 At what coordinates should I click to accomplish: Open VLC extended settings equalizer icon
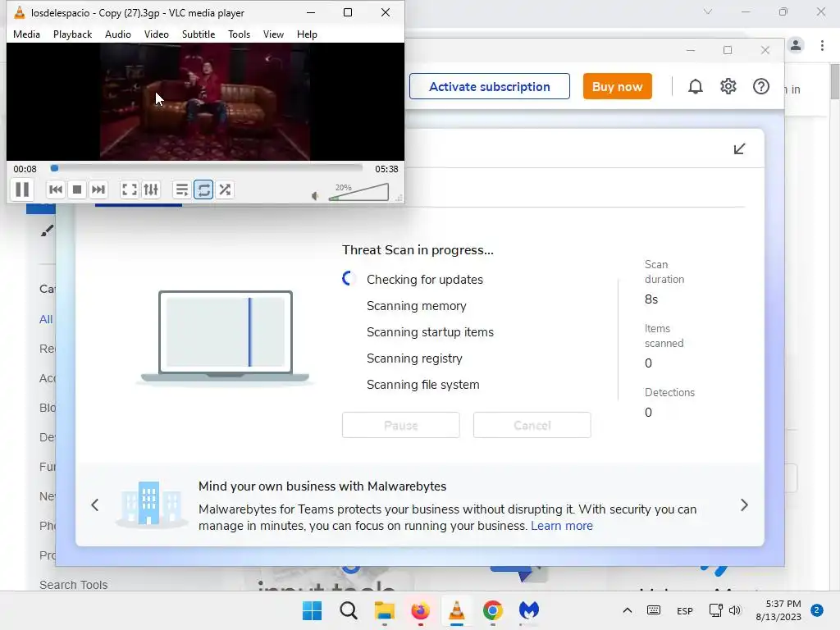click(x=151, y=189)
